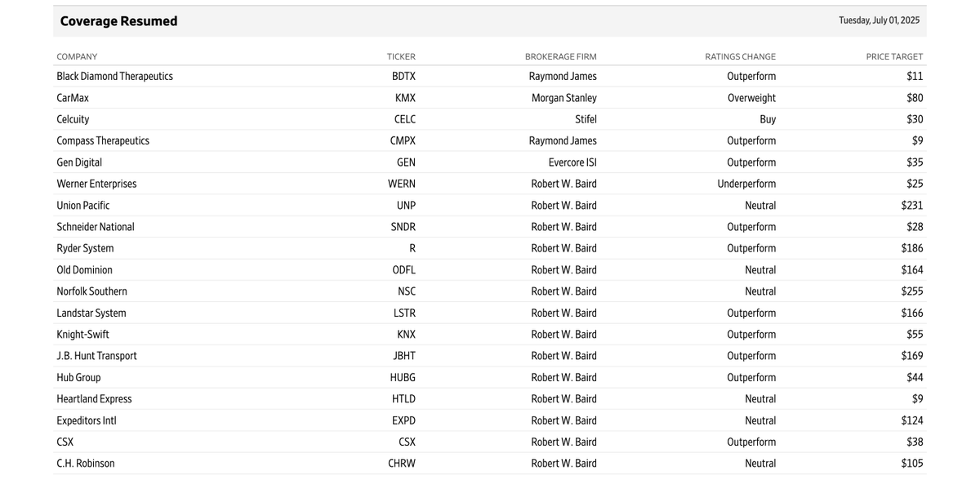The width and height of the screenshot is (980, 480).
Task: Select the Gen Digital company name
Action: [x=79, y=162]
